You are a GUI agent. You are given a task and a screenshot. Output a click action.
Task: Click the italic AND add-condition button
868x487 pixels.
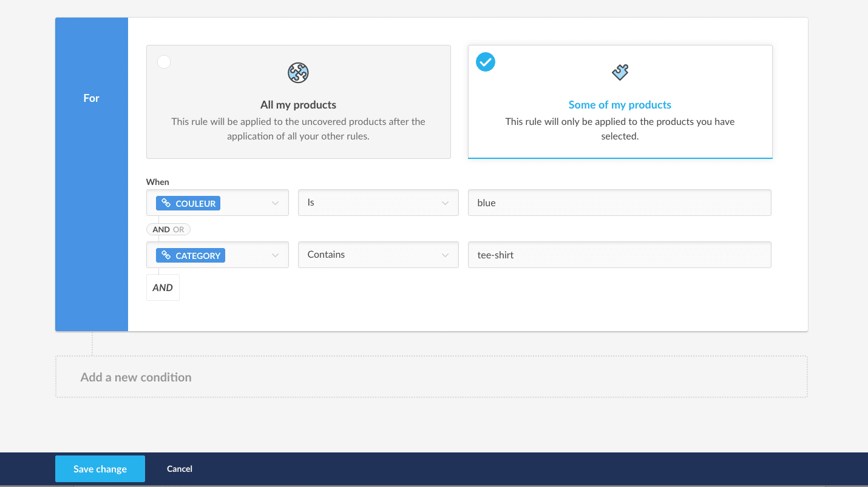click(x=163, y=287)
